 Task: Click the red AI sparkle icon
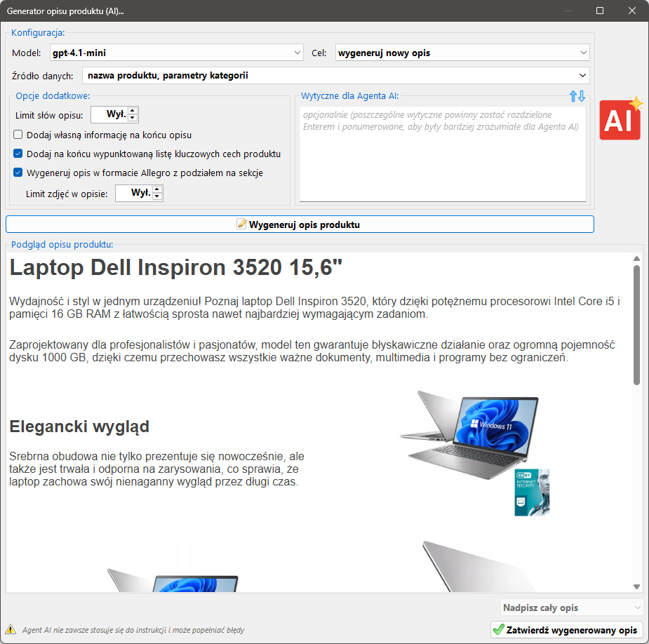(620, 119)
